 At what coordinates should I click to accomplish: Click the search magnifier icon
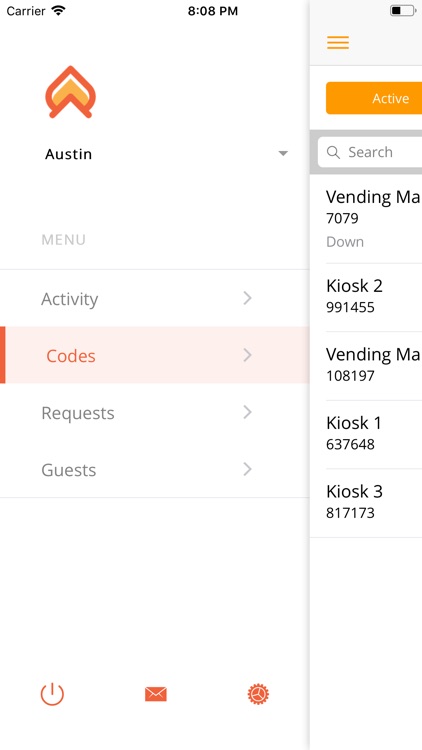coord(333,153)
